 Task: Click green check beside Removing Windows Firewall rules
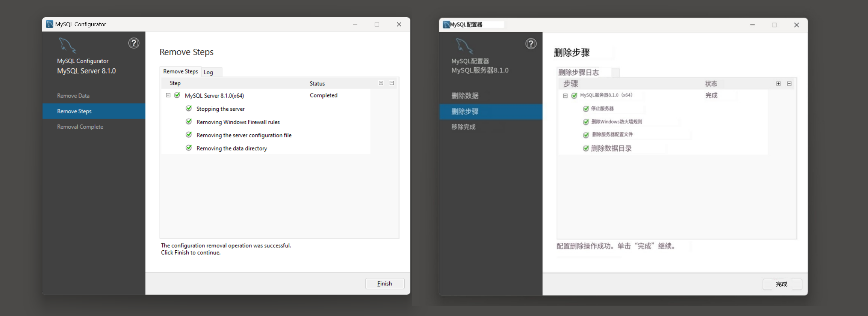tap(189, 122)
